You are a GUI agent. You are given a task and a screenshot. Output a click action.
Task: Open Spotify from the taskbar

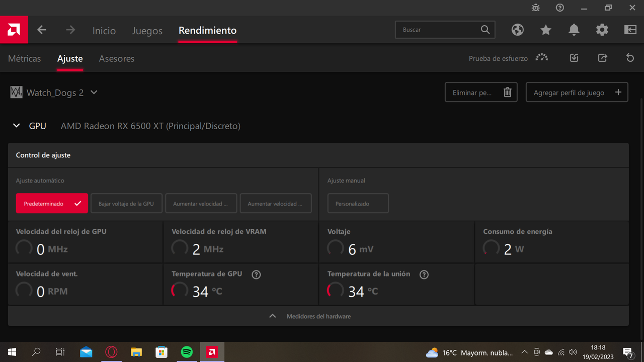187,352
